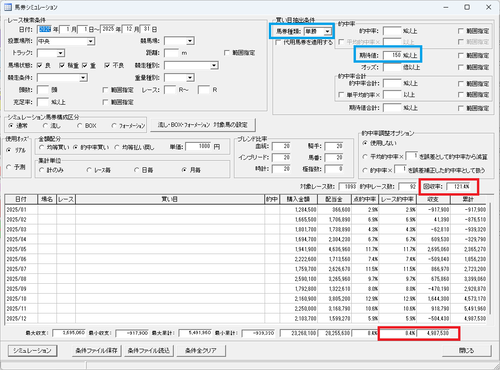This screenshot has width=500, height=370.
Task: Set aggregation unit to 月毎
Action: point(184,170)
